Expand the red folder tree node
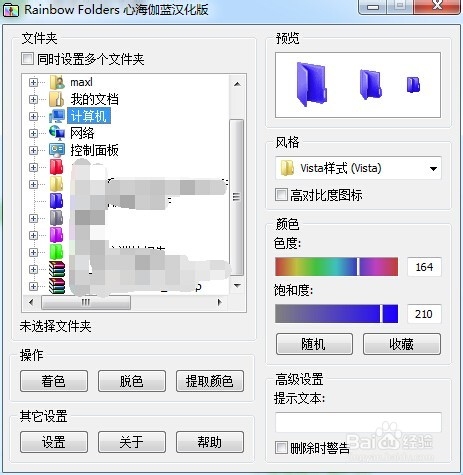The width and height of the screenshot is (463, 475). (33, 167)
